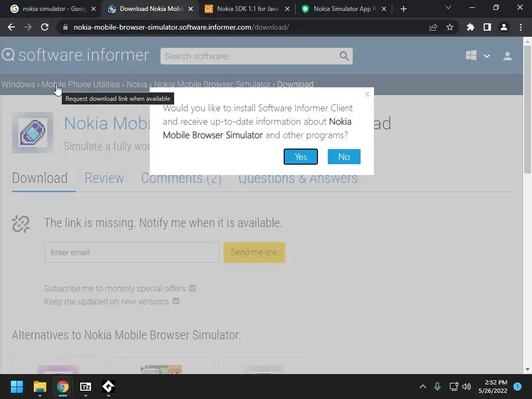Open a new browser tab
The height and width of the screenshot is (399, 532).
tap(403, 9)
